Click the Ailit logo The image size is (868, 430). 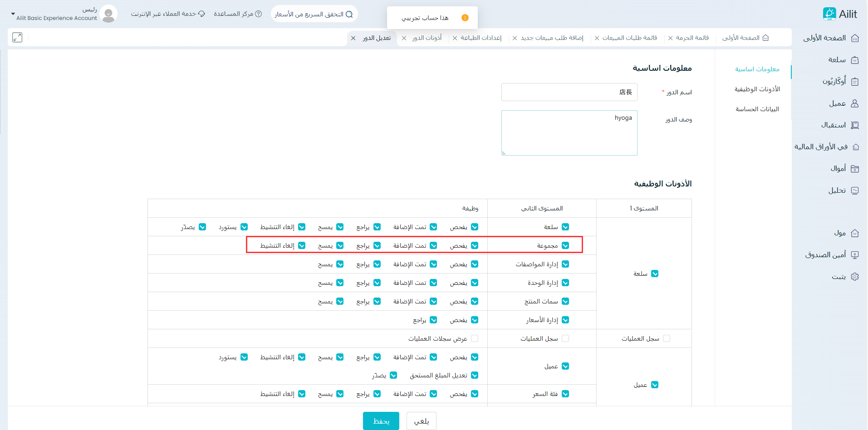pyautogui.click(x=840, y=14)
